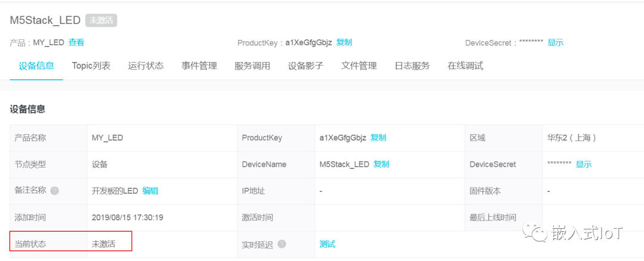The width and height of the screenshot is (644, 261).
Task: Click the 未激活 status badge by title
Action: (101, 20)
